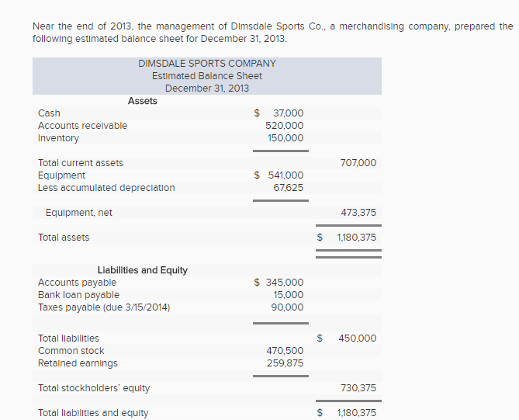Select the total assets figure 1,180,375
Image resolution: width=519 pixels, height=420 pixels.
point(357,238)
